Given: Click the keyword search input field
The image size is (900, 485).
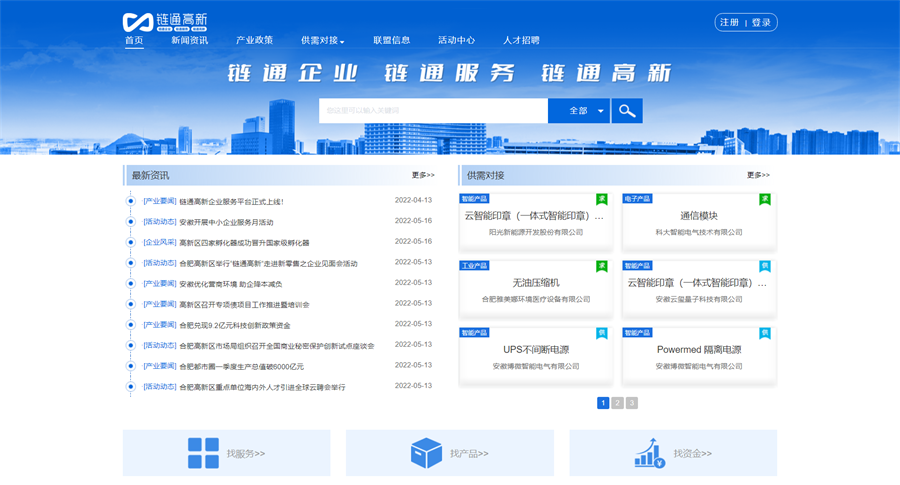Looking at the screenshot, I should [x=432, y=111].
